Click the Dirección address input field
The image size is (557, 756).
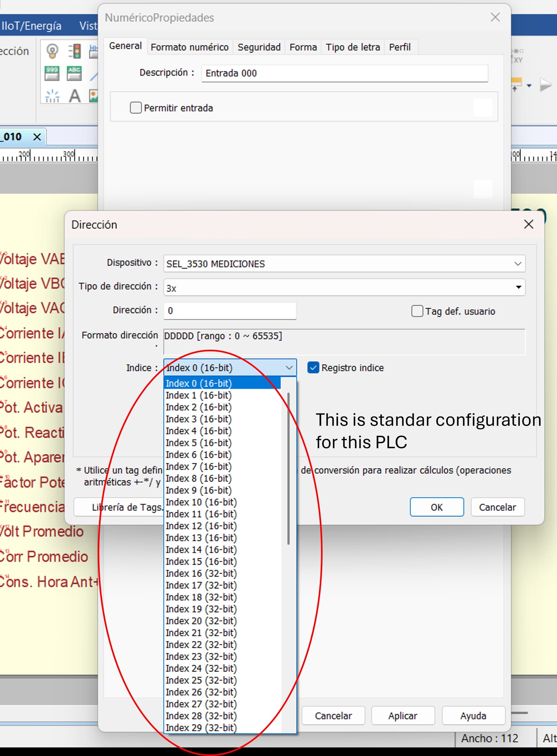(x=230, y=311)
